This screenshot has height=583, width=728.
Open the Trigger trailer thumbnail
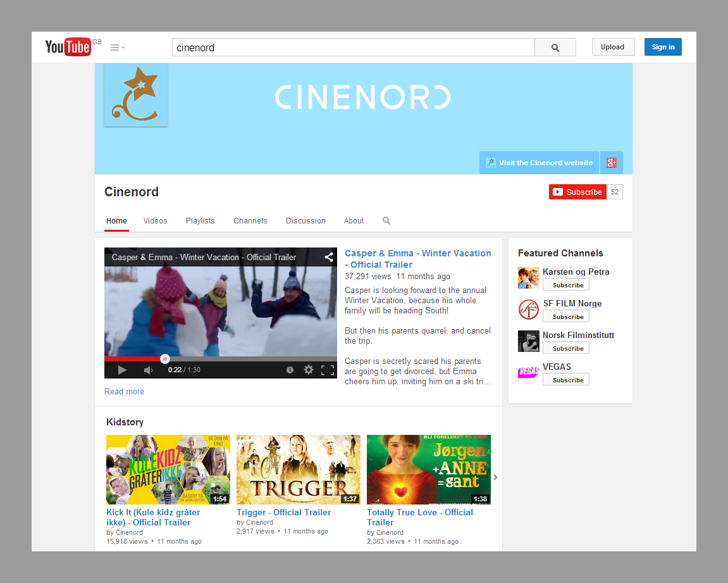(x=299, y=470)
